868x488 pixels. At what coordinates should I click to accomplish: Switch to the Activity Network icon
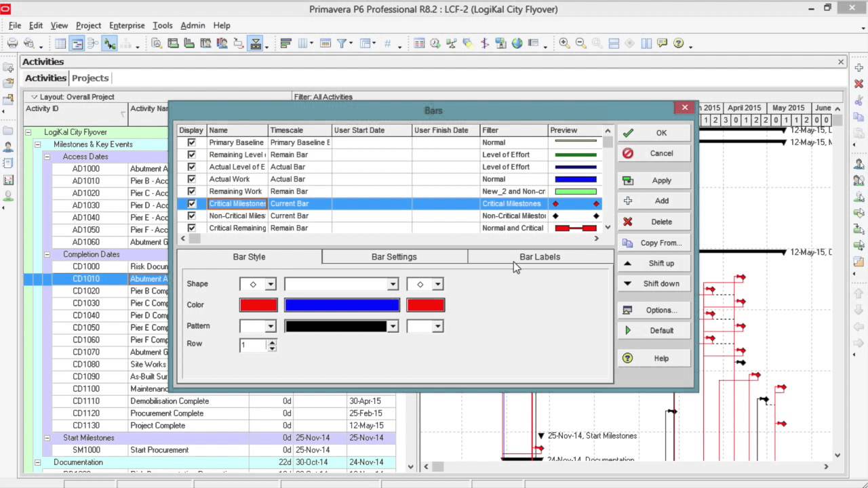93,43
